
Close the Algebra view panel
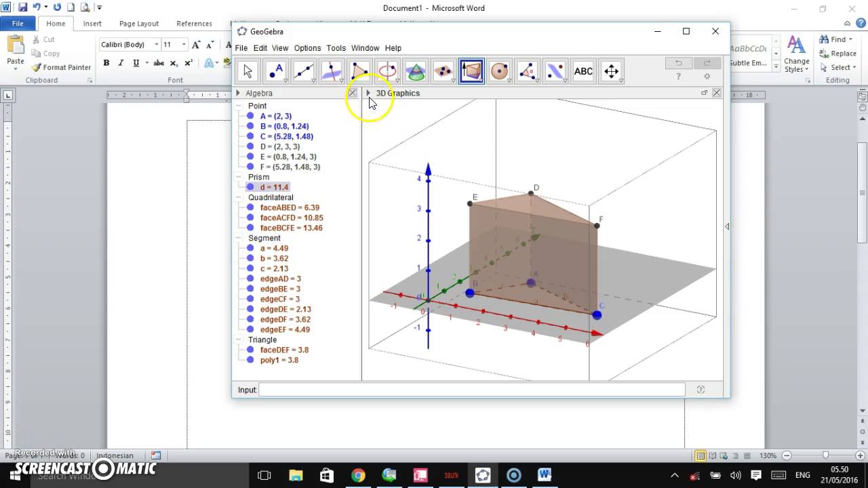(x=352, y=93)
